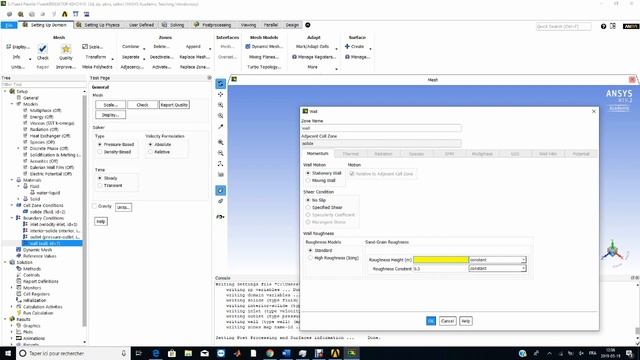Viewport: 640px width, 360px height.
Task: Click the Scale ribbon icon
Action: [85, 47]
